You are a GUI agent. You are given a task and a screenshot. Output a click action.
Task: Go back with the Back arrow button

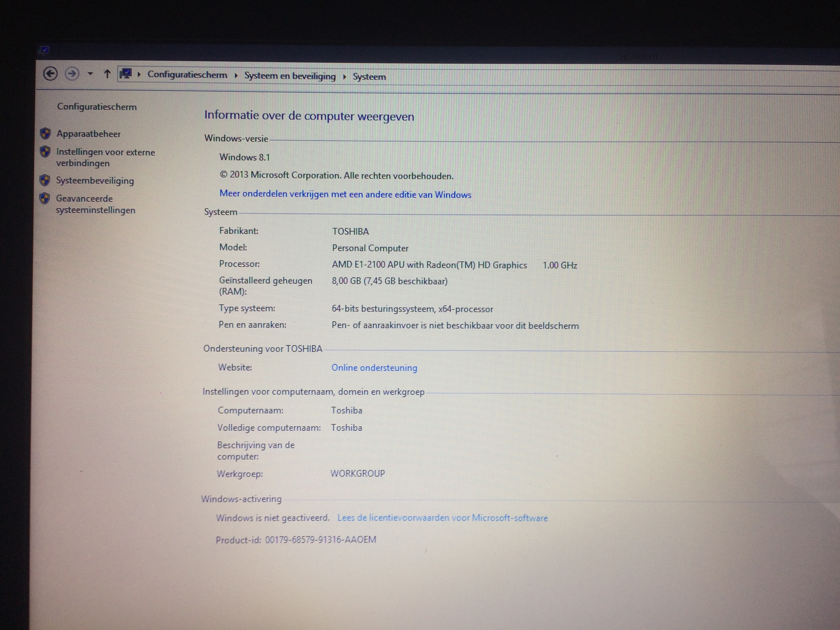pos(50,74)
